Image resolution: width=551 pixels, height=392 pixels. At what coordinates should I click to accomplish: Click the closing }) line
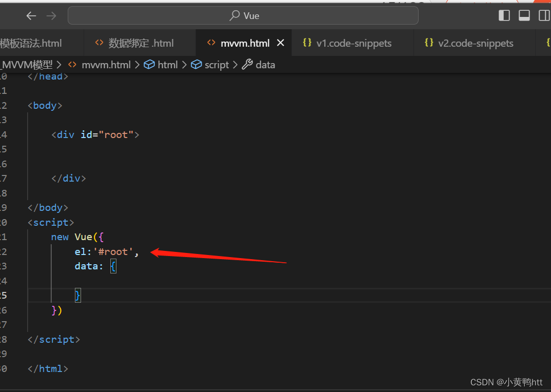click(56, 310)
